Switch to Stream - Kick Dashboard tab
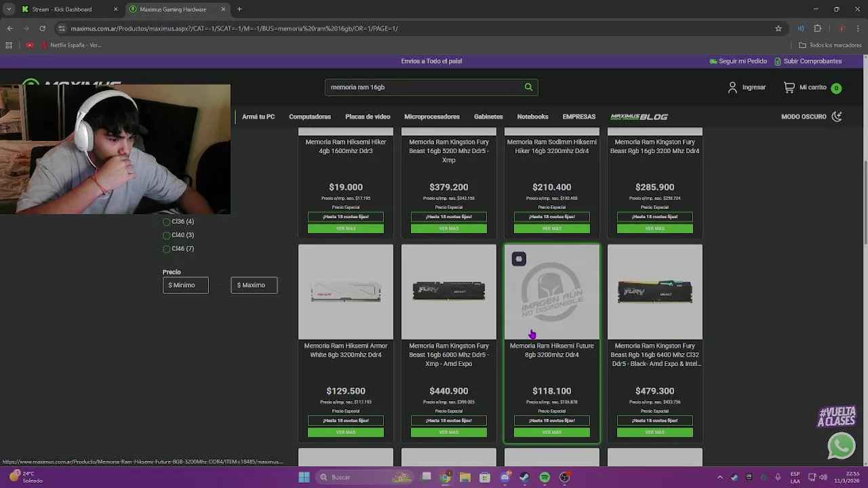 62,9
